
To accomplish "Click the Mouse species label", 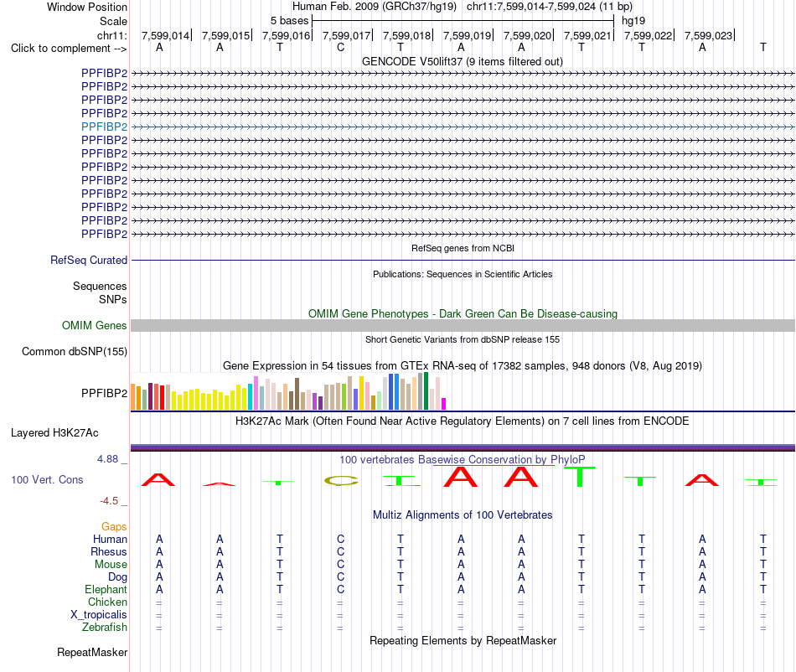I will (111, 565).
